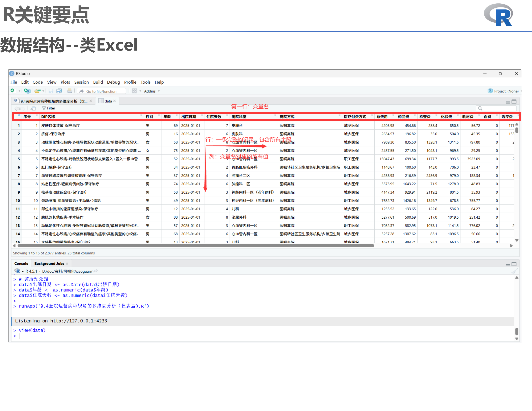Click the RStudio title bar logo

click(12, 73)
